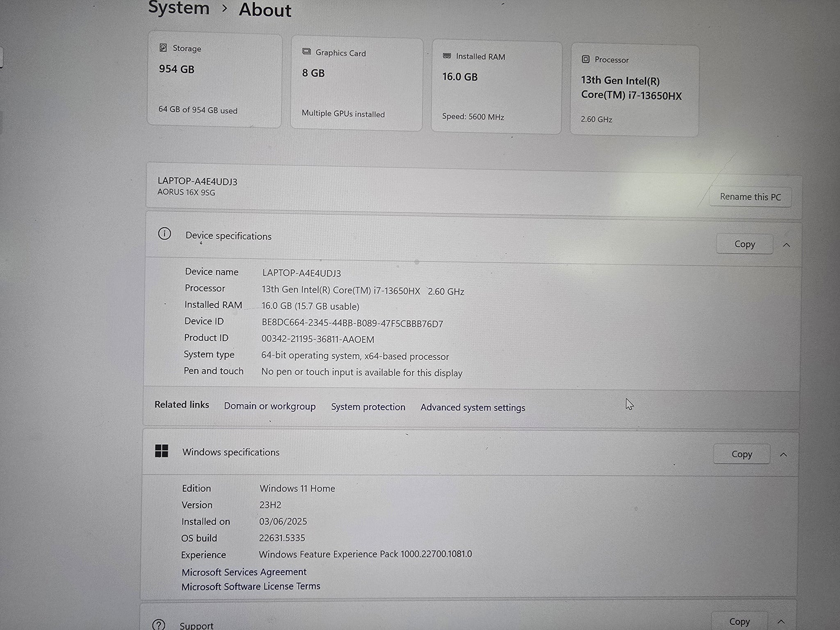Click the AORUS 16X 9SG model text
The image size is (840, 630).
[186, 192]
